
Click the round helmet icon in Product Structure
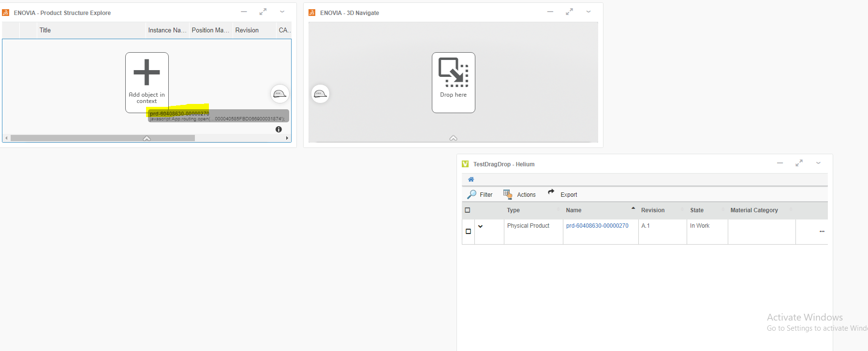click(280, 94)
